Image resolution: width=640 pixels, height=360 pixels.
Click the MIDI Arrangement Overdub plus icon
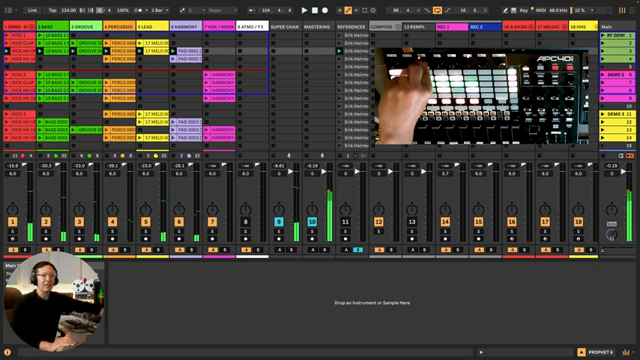340,10
